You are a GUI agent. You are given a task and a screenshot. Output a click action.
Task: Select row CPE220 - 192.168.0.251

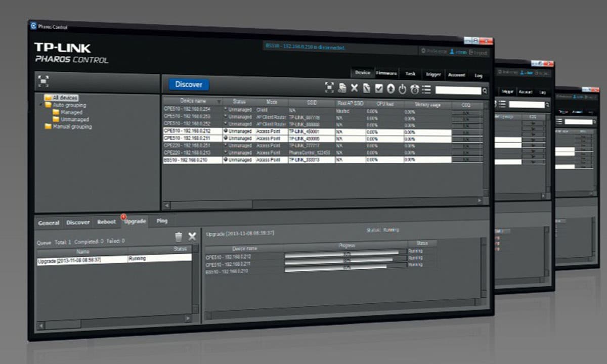(323, 145)
